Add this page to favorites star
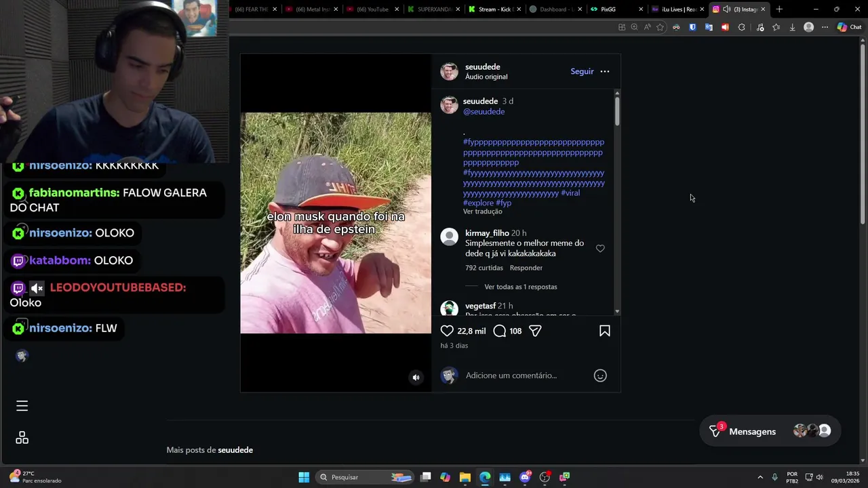The image size is (868, 488). click(x=660, y=27)
